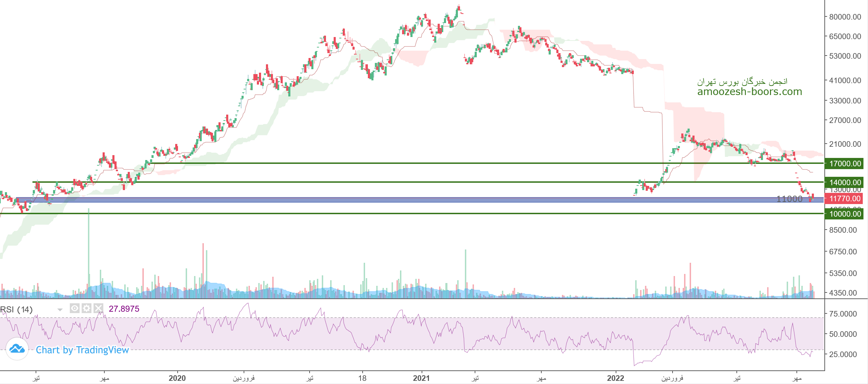Image resolution: width=868 pixels, height=384 pixels.
Task: Hide the RSI indicator with eye icon
Action: point(74,308)
